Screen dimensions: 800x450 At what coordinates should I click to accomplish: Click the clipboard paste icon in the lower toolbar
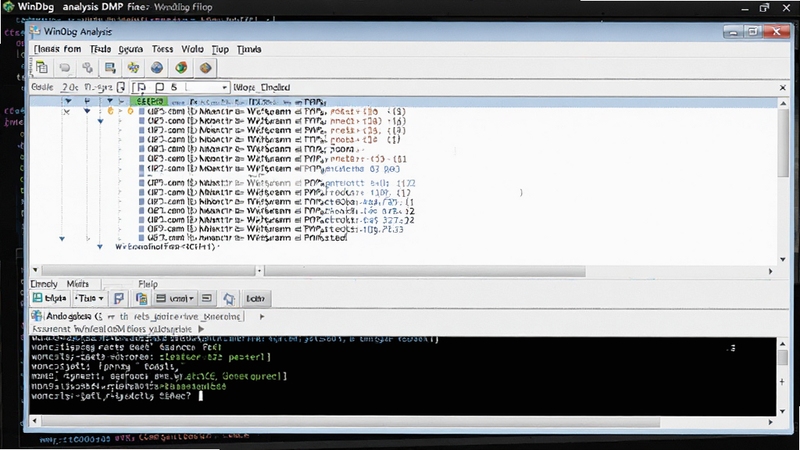[141, 298]
